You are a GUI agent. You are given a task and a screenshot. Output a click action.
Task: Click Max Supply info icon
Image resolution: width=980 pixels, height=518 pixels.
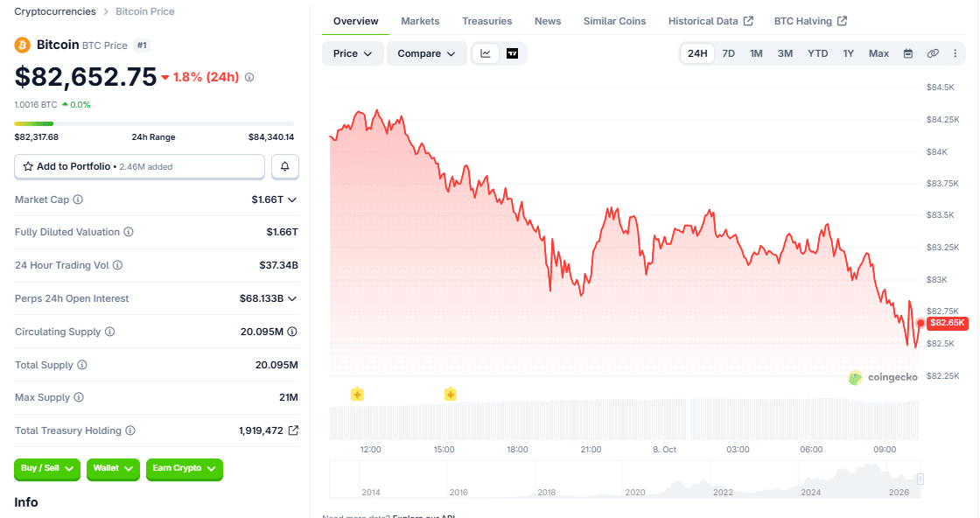[79, 397]
